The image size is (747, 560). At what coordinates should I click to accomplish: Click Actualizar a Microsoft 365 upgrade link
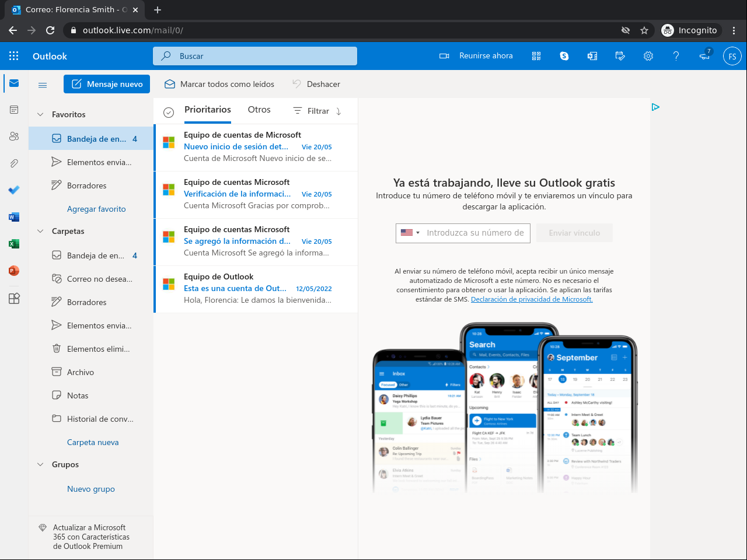(91, 537)
